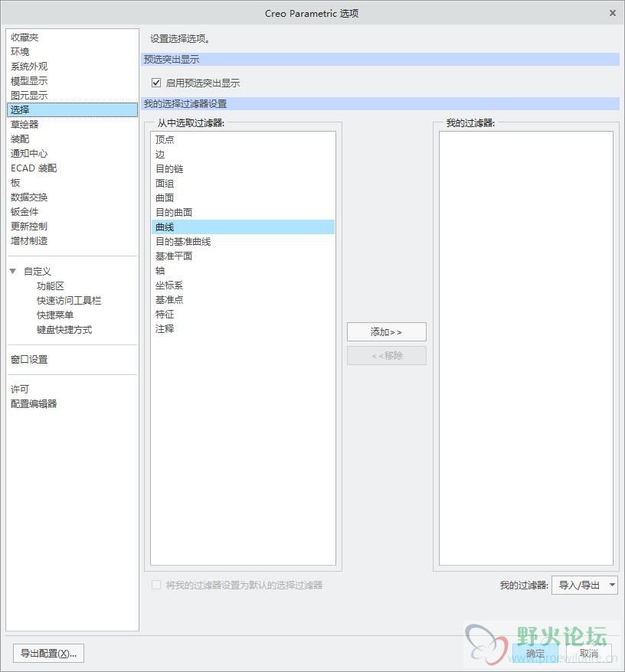
Task: Collapse the 自定义 tree section
Action: [13, 271]
